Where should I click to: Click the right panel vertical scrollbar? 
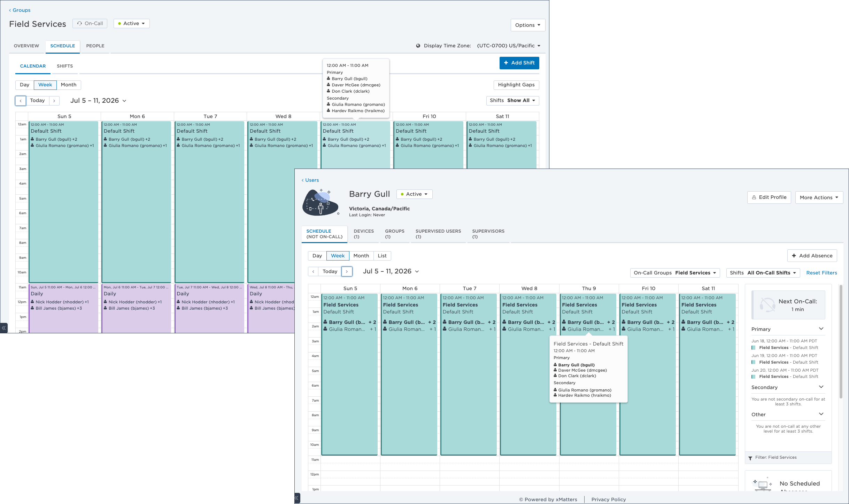841,341
